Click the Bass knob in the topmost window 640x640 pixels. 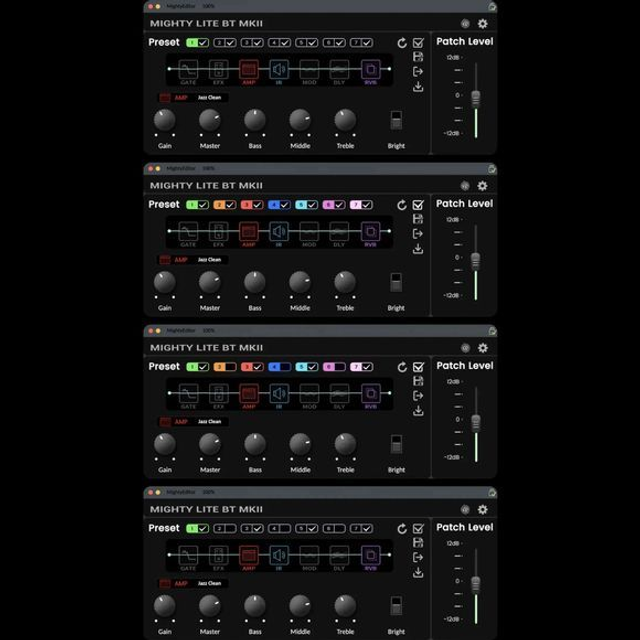[255, 120]
